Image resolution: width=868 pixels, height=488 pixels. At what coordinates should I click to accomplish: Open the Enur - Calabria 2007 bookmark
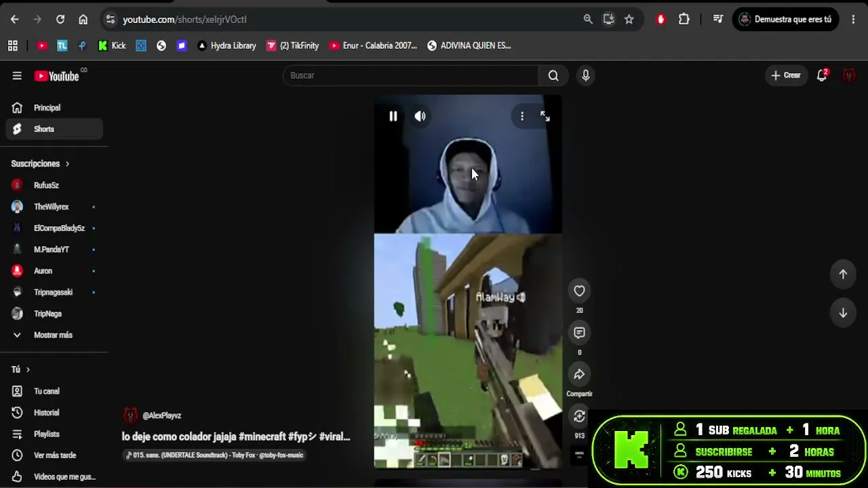pyautogui.click(x=373, y=46)
